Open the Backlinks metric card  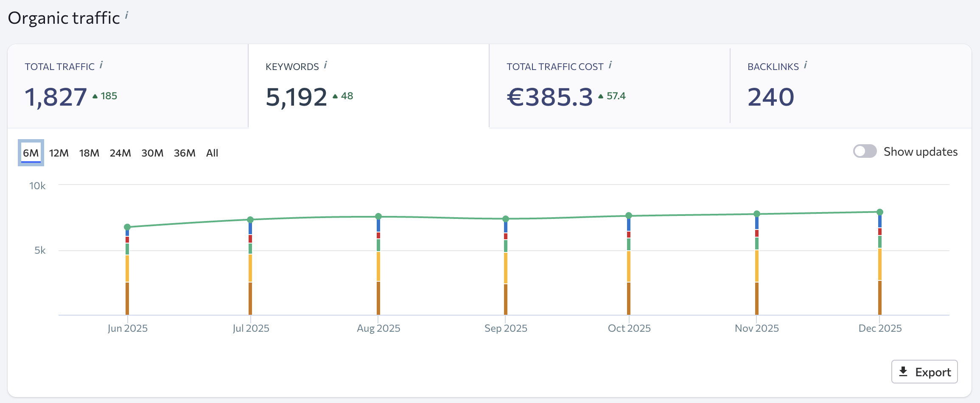(x=850, y=86)
